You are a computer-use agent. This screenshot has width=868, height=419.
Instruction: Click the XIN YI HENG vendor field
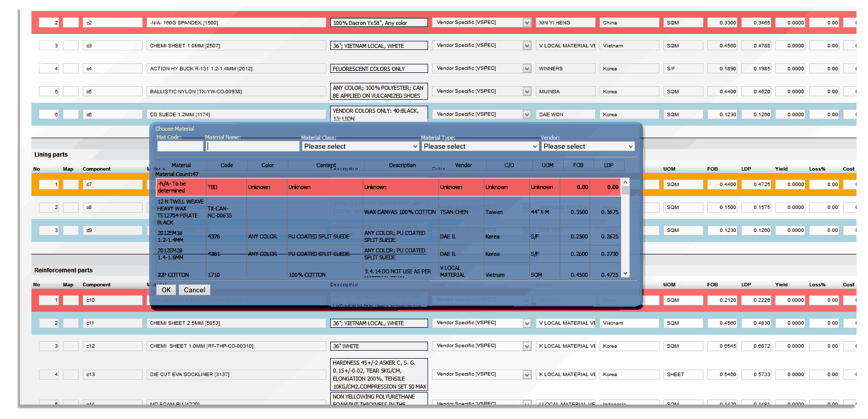[x=566, y=22]
